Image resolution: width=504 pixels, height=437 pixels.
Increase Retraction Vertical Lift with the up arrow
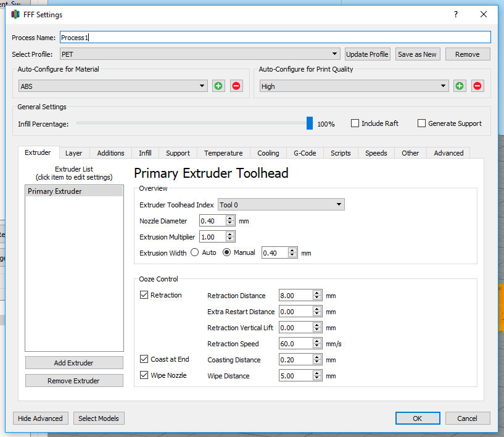click(317, 325)
